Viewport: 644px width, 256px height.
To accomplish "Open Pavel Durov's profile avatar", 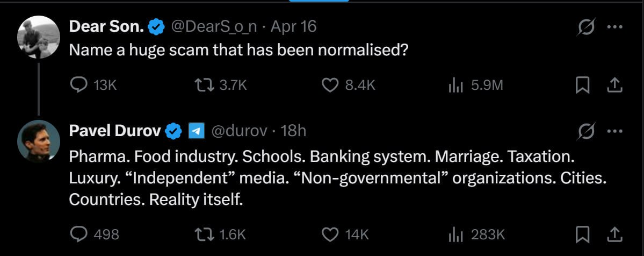I will tap(39, 141).
